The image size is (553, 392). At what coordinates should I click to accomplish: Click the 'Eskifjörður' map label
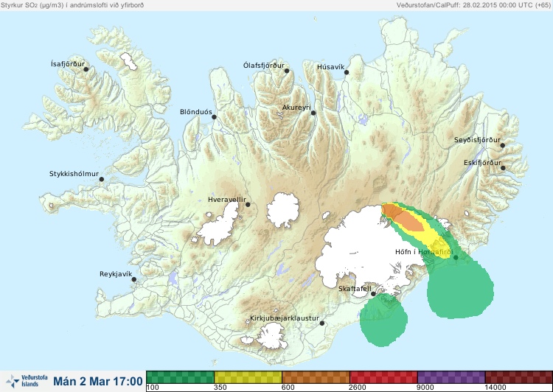point(482,163)
